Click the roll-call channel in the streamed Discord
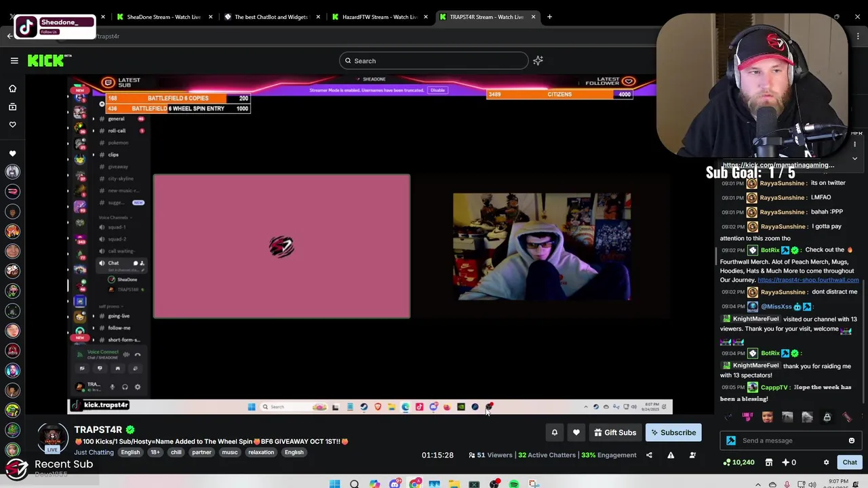 117,131
